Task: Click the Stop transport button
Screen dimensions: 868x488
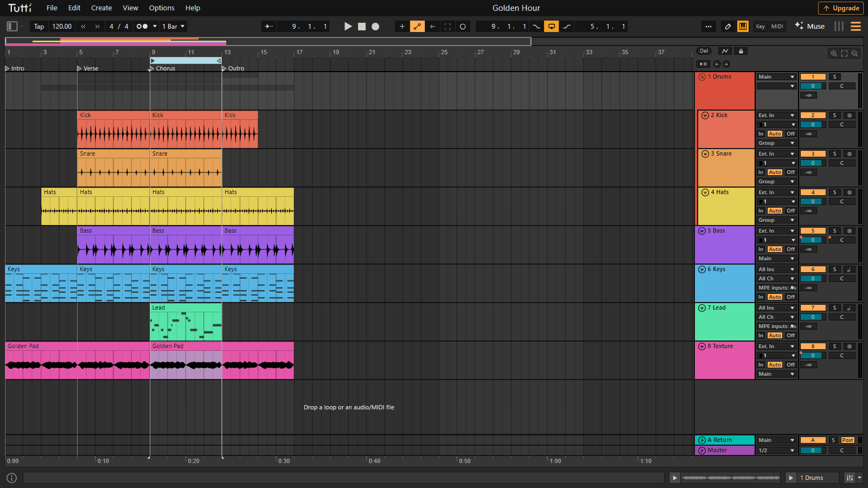Action: (x=362, y=26)
